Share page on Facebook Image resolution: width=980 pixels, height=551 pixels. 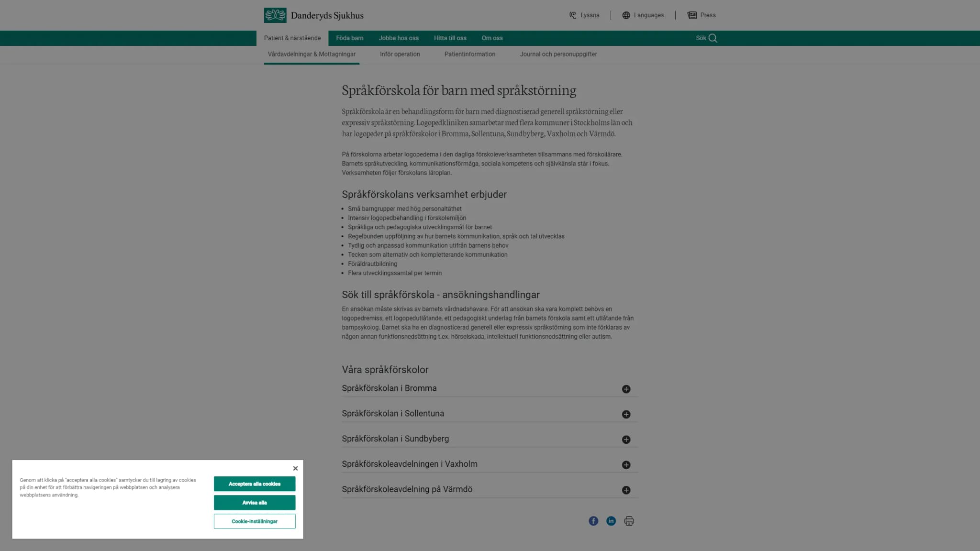[593, 521]
